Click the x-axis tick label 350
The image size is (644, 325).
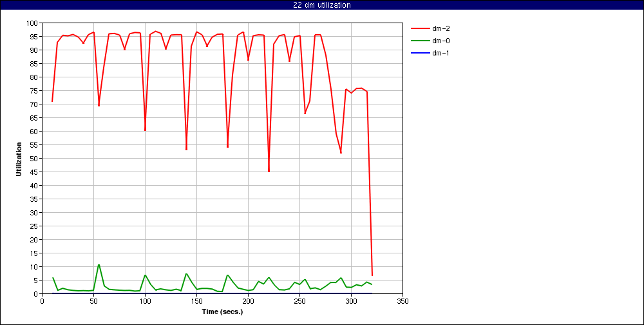pos(402,301)
